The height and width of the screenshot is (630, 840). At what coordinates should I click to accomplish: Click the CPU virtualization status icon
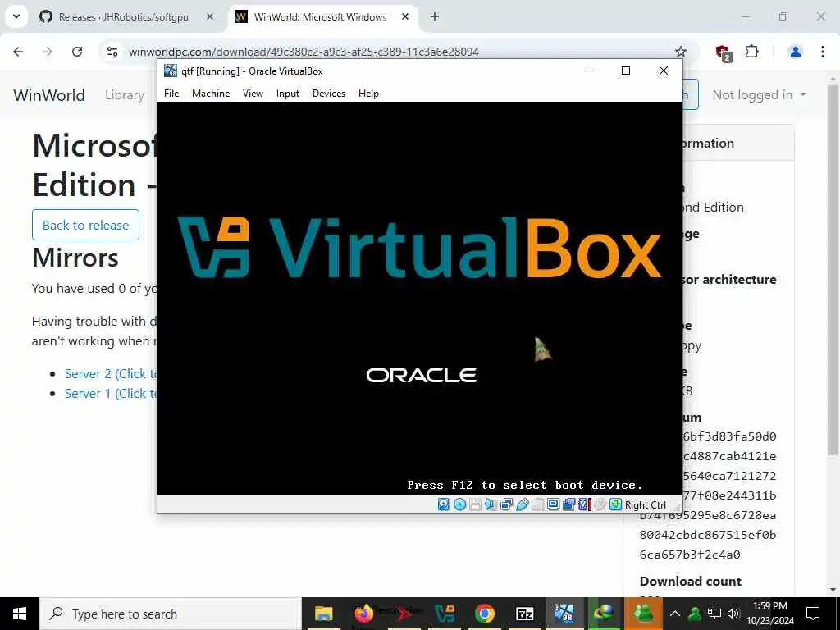click(584, 504)
